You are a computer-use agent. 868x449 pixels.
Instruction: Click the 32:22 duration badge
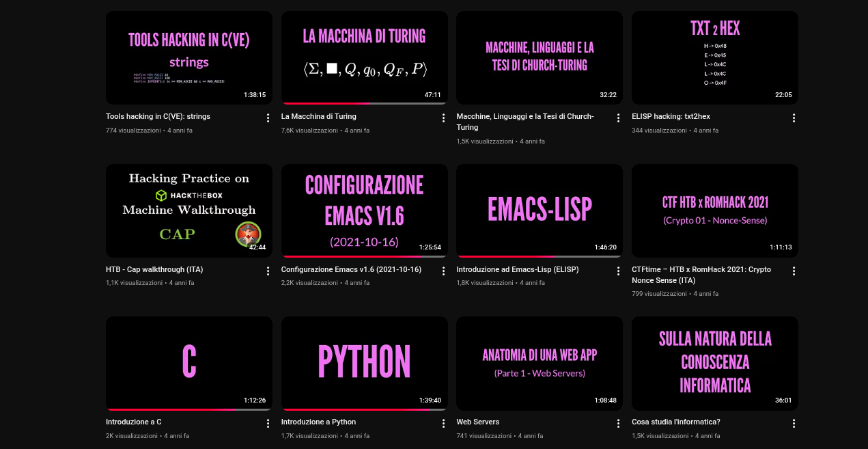[608, 95]
